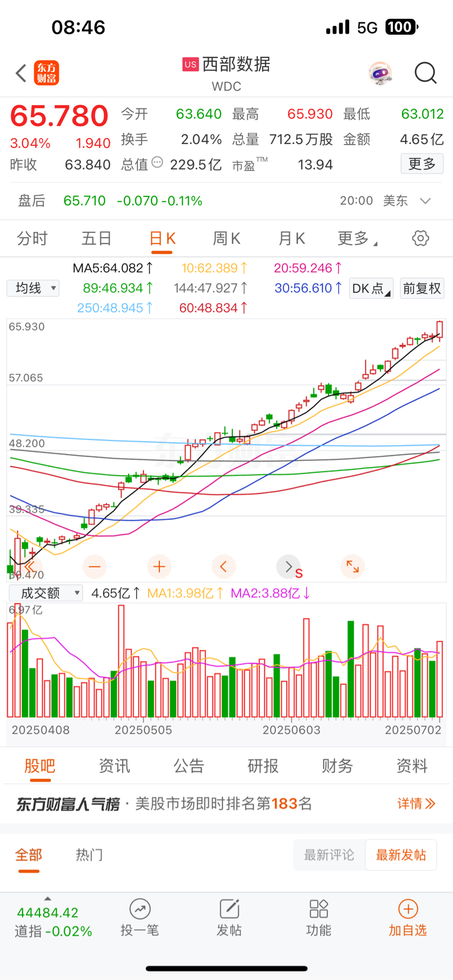Open the 公告 tab
The width and height of the screenshot is (453, 980).
click(x=189, y=766)
